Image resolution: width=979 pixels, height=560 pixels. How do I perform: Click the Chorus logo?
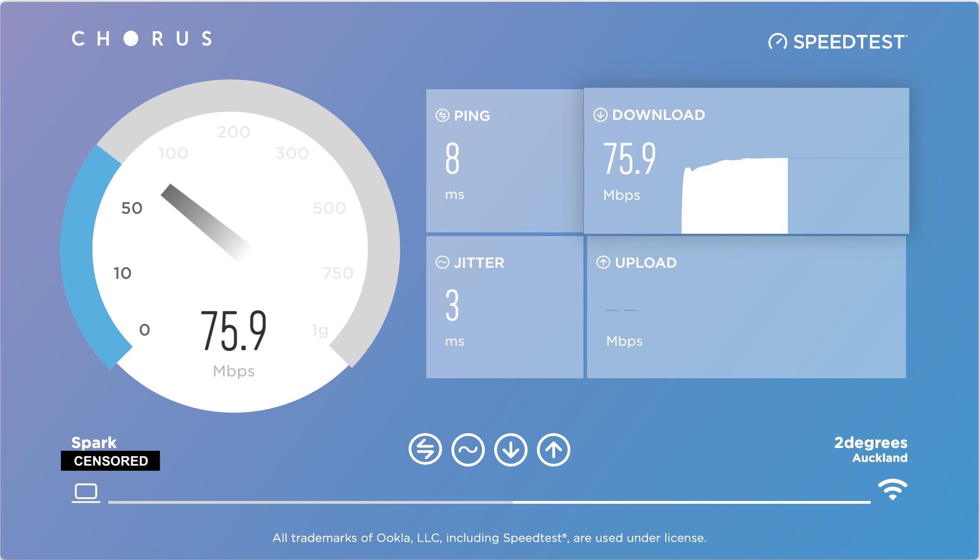142,39
